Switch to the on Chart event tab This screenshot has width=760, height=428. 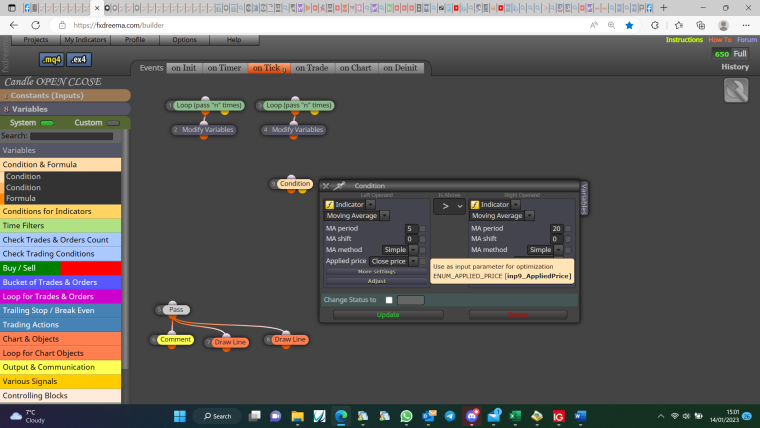[355, 68]
